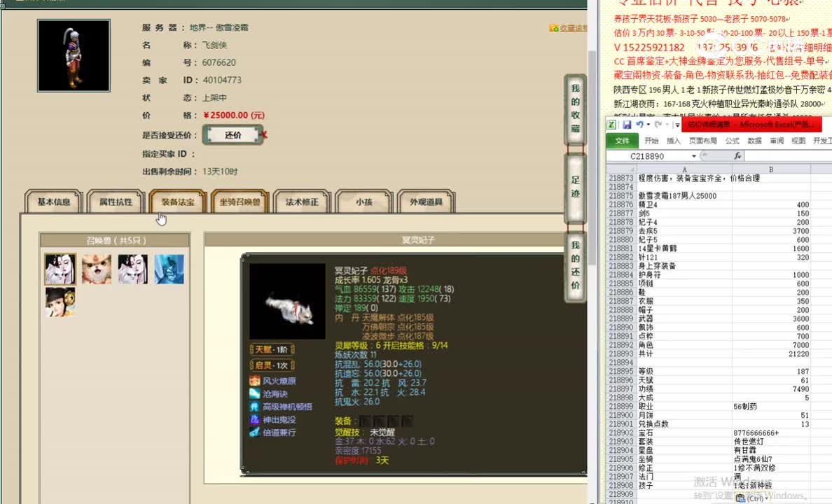
Task: Click the 高级禅机顿悟 skill icon
Action: click(x=254, y=407)
